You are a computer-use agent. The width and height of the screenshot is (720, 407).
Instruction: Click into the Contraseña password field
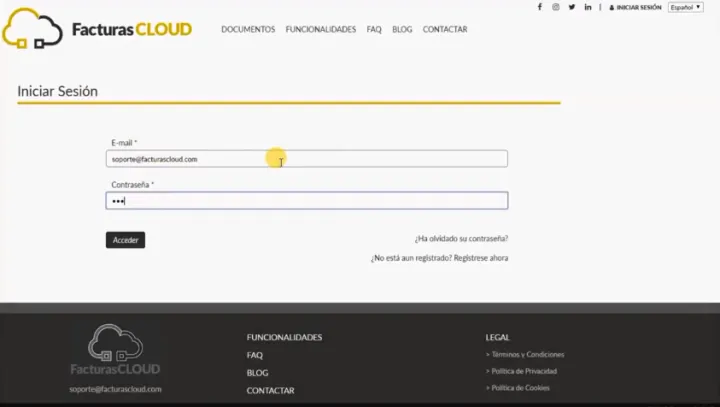pyautogui.click(x=306, y=201)
